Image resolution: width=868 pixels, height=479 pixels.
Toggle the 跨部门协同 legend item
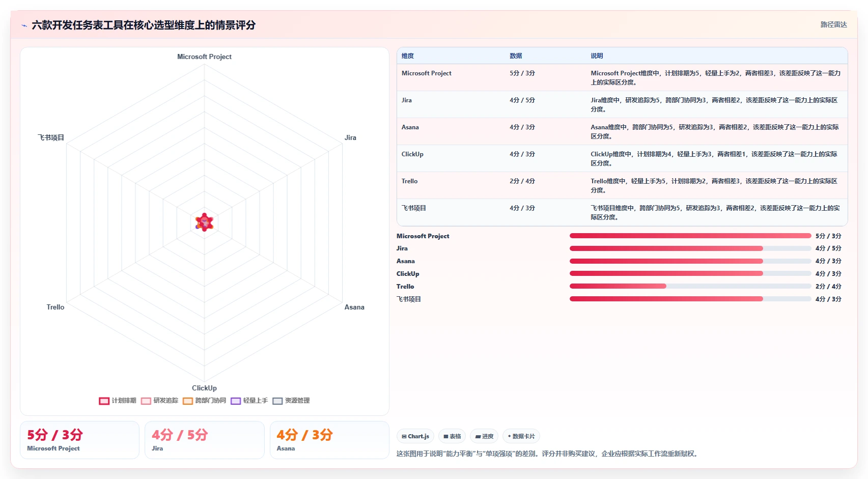pyautogui.click(x=204, y=401)
